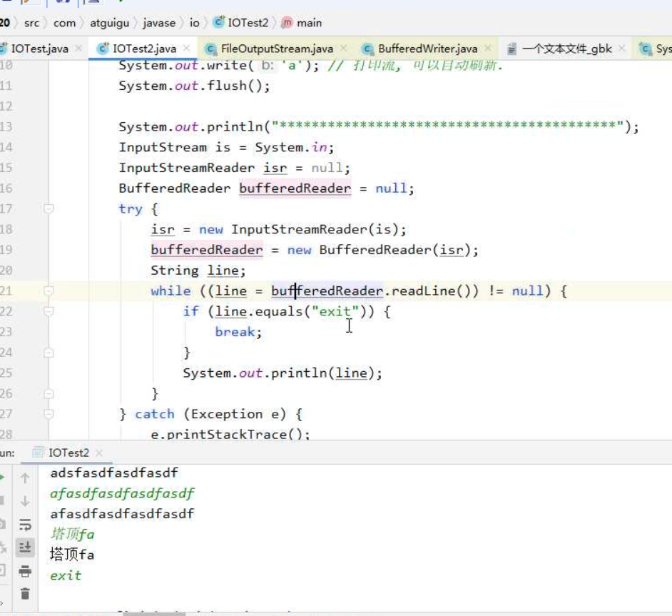Toggle Scroll to End in Run console
This screenshot has width=672, height=616.
25,547
